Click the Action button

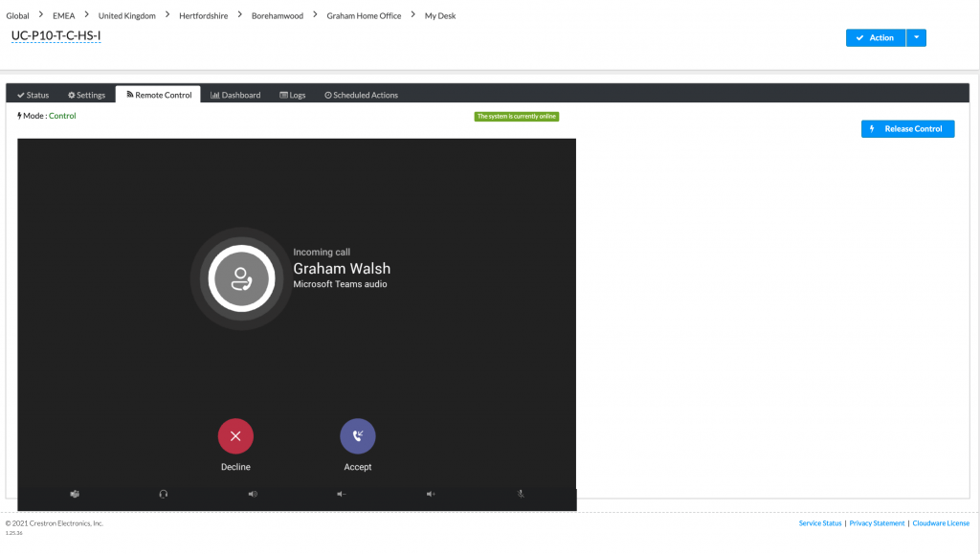[x=876, y=37]
